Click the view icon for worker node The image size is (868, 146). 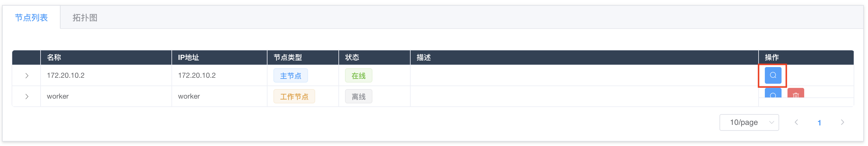pyautogui.click(x=773, y=93)
